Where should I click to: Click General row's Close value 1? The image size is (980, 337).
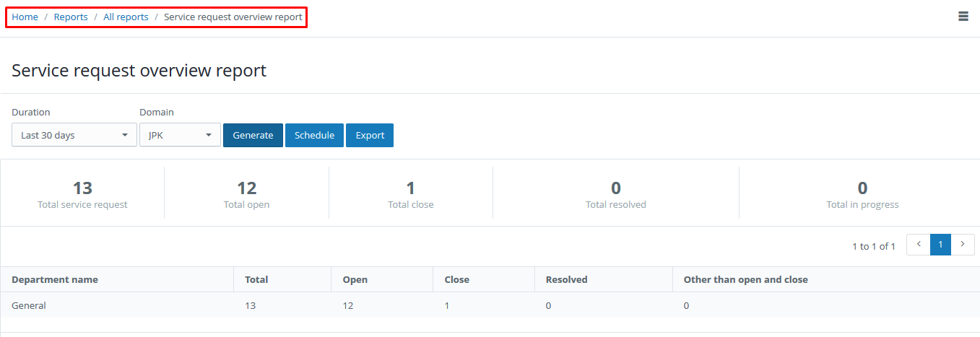click(447, 305)
